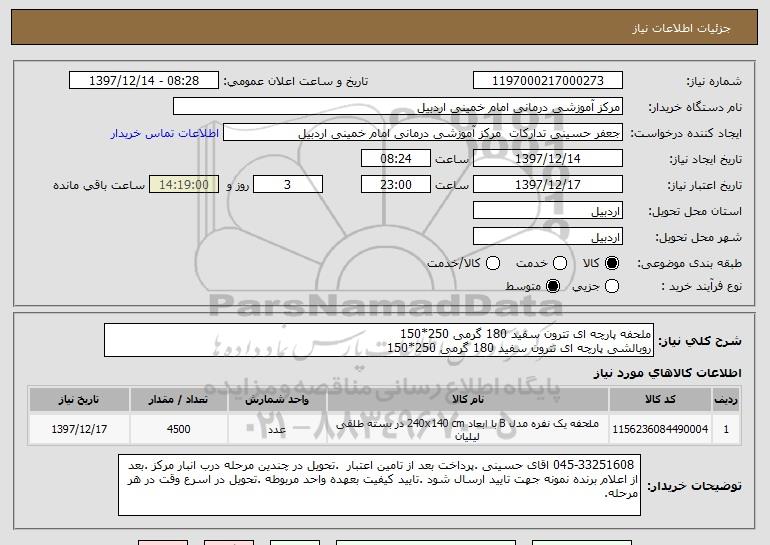Click the واحد شمارش column header

click(x=277, y=400)
